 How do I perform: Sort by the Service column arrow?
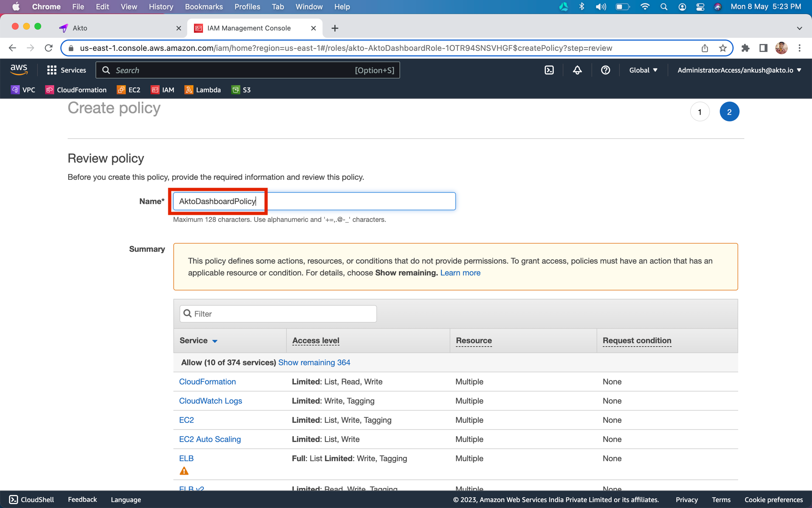[215, 341]
